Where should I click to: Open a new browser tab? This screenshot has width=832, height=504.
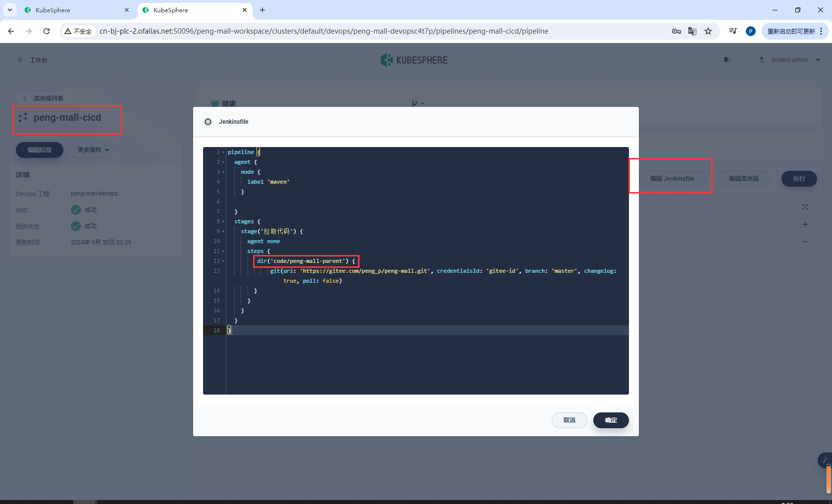pyautogui.click(x=262, y=10)
